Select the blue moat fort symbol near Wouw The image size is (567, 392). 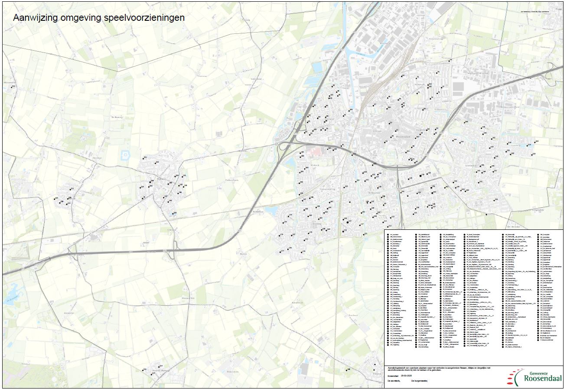pos(125,154)
